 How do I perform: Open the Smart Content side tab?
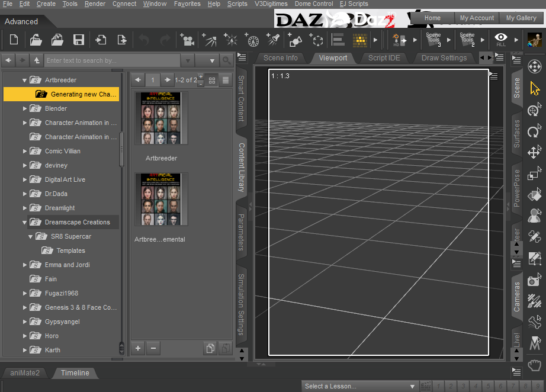241,98
